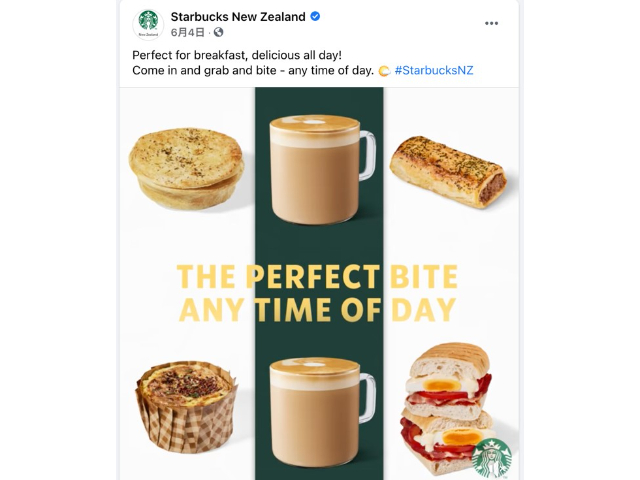The width and height of the screenshot is (640, 480).
Task: Open the post options three-dots menu
Action: tap(491, 23)
